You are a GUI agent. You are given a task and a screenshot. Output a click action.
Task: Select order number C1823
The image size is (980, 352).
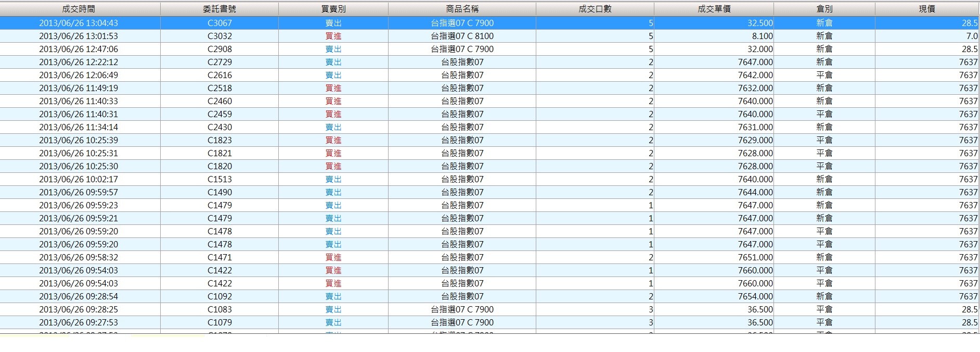coord(220,140)
